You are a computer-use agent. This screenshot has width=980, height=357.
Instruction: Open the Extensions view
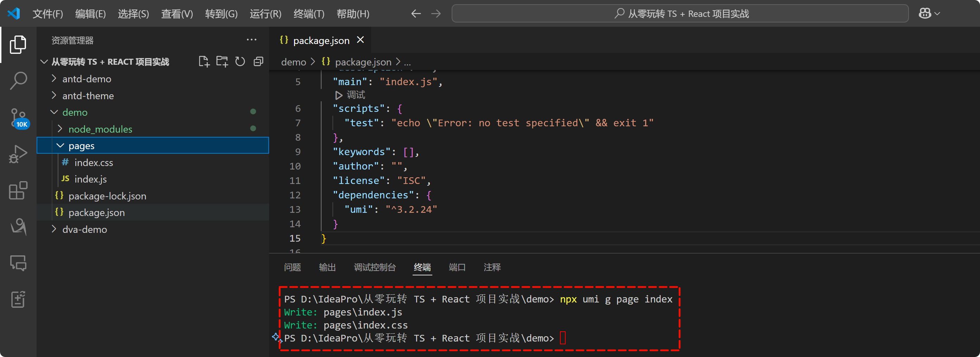pos(18,190)
